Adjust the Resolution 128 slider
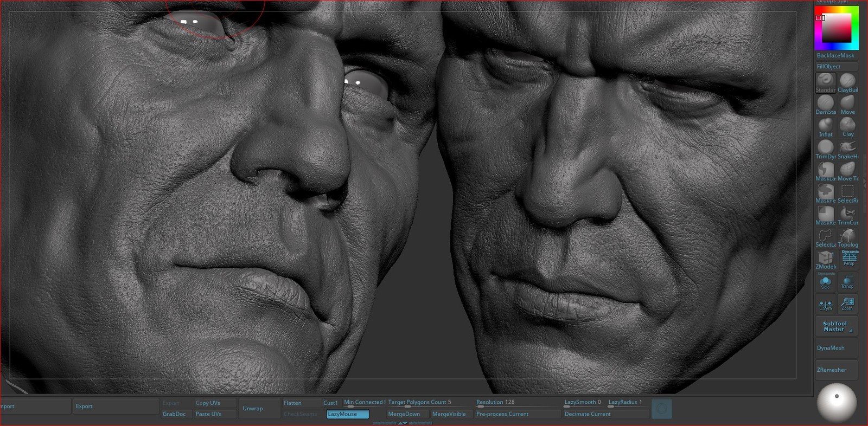Screen dimensions: 868x426 point(518,403)
